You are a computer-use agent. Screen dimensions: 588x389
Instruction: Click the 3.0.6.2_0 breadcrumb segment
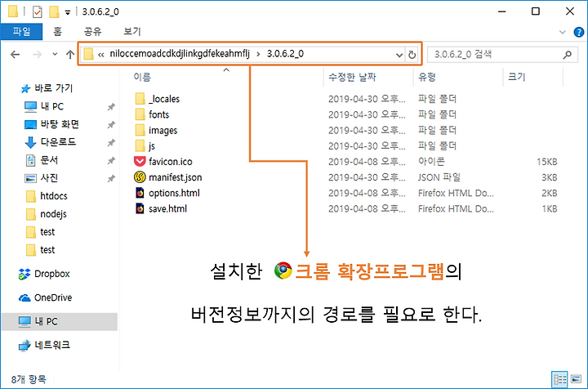click(x=285, y=54)
